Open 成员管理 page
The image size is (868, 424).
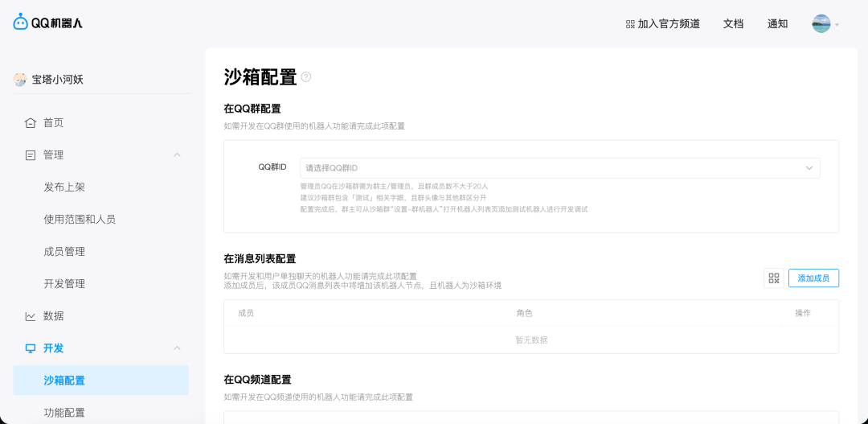(x=64, y=252)
